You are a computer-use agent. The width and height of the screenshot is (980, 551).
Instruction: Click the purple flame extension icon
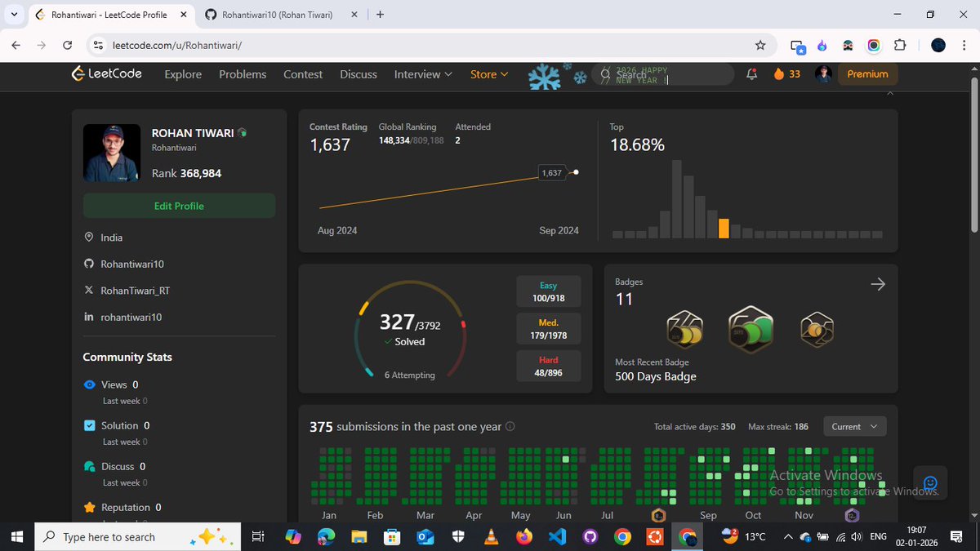tap(822, 45)
